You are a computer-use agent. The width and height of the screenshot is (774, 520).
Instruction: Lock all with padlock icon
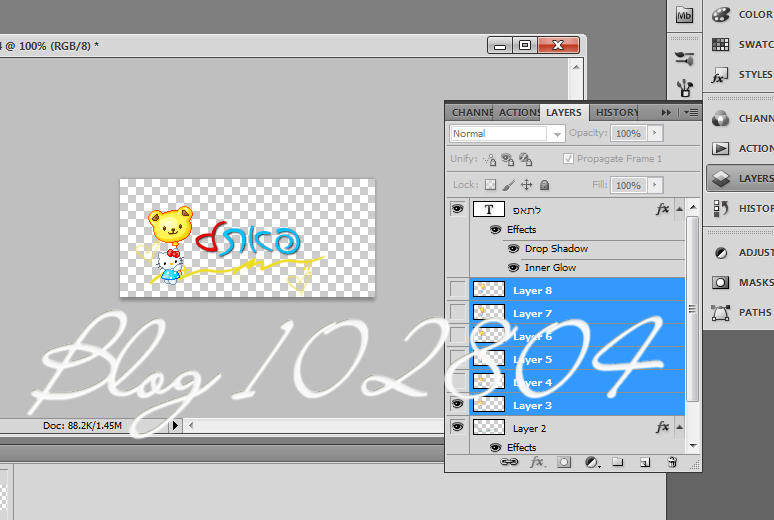point(544,185)
